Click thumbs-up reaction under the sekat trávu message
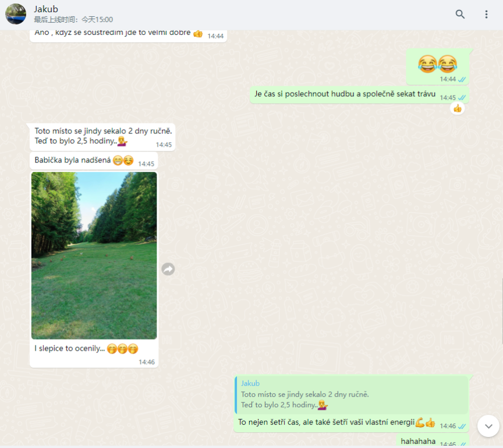Image resolution: width=503 pixels, height=448 pixels. (458, 108)
